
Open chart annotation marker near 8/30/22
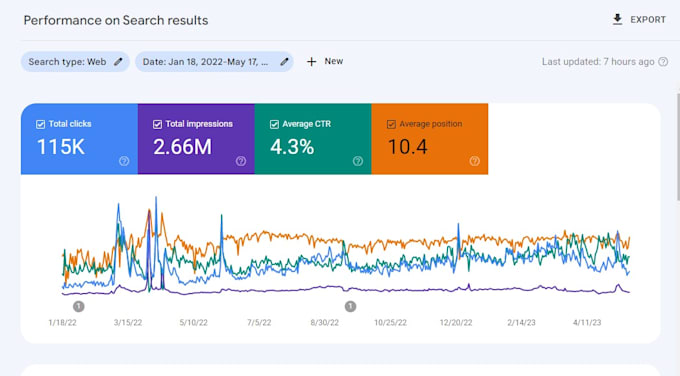pos(350,307)
